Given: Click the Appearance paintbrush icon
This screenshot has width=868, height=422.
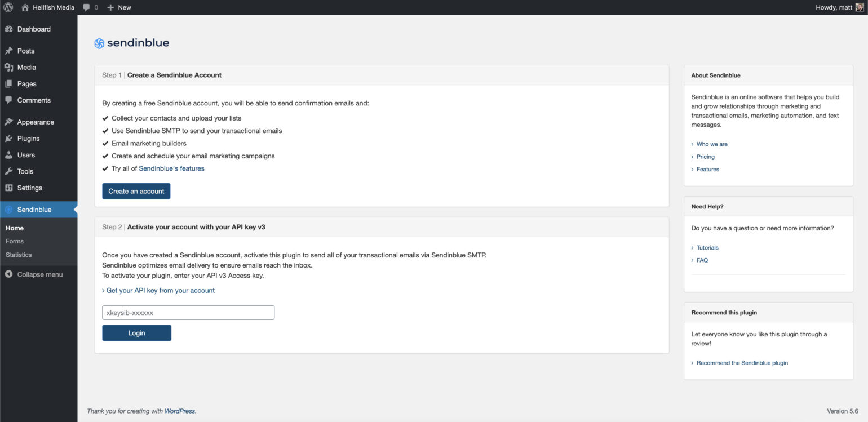Looking at the screenshot, I should [x=8, y=122].
